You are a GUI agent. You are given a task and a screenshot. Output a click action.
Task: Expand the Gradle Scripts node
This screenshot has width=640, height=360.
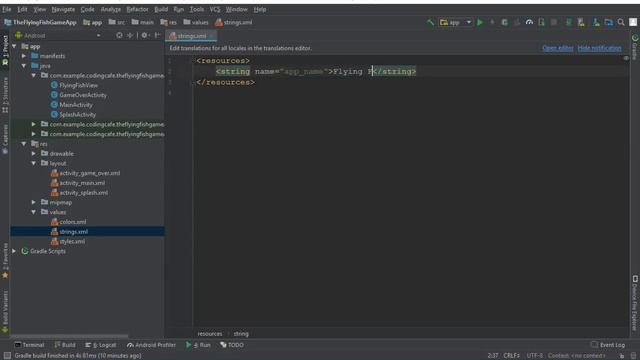pos(14,251)
